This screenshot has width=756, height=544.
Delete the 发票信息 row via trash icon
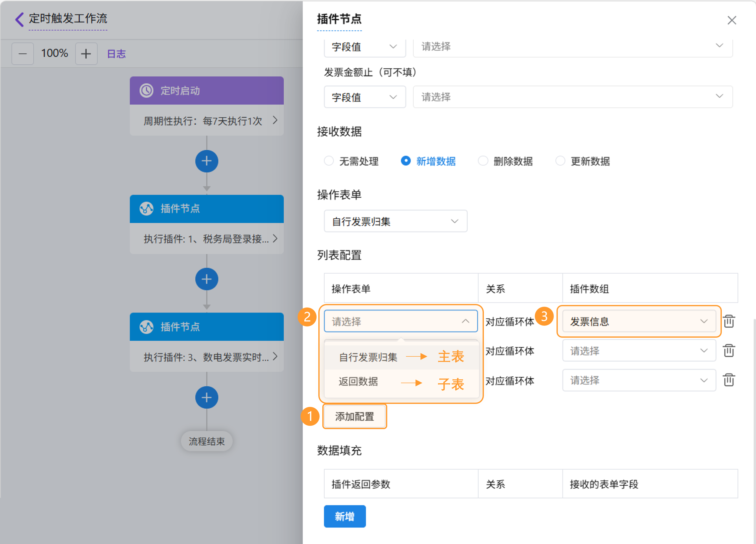point(729,321)
